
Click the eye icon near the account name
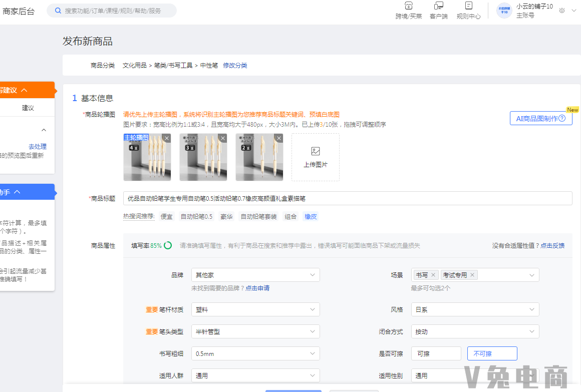click(x=561, y=11)
